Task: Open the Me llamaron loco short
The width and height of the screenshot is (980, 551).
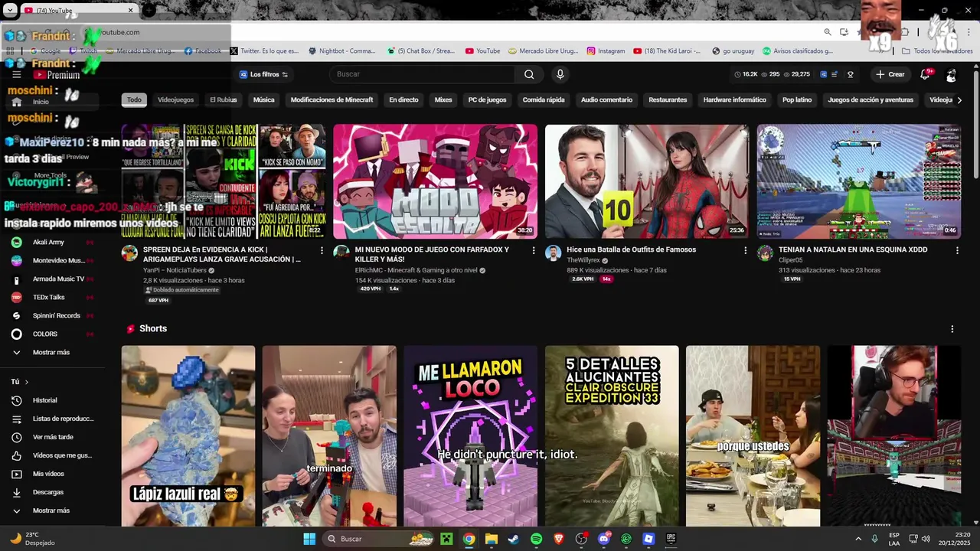Action: (x=471, y=436)
